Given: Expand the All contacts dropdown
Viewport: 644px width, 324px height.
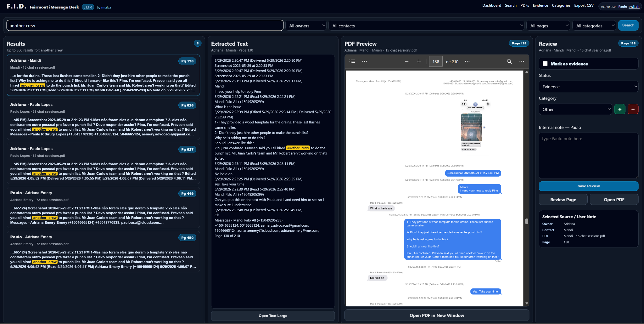Looking at the screenshot, I should tap(427, 26).
